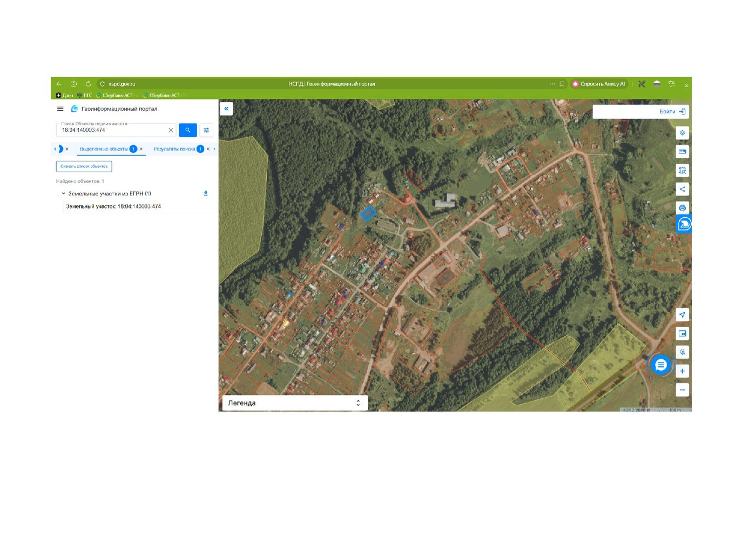
Task: Select Выделенные объекты tab
Action: point(104,149)
